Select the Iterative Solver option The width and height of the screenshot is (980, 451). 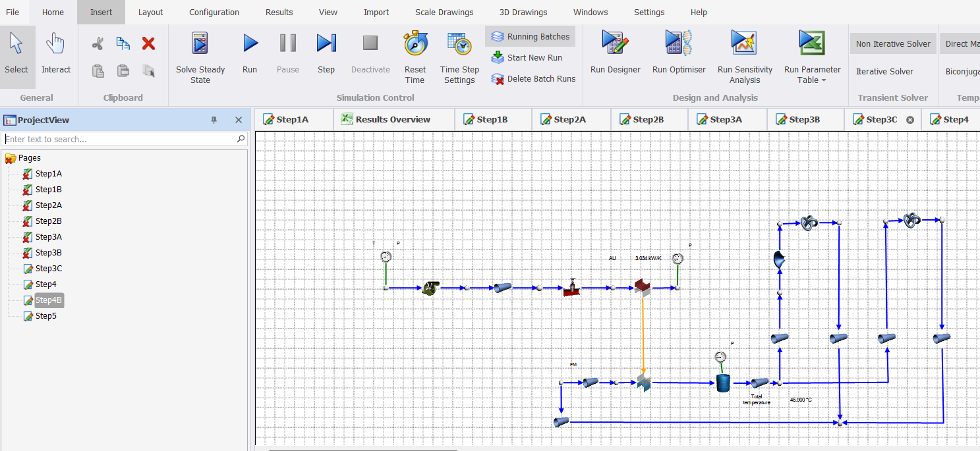point(884,71)
